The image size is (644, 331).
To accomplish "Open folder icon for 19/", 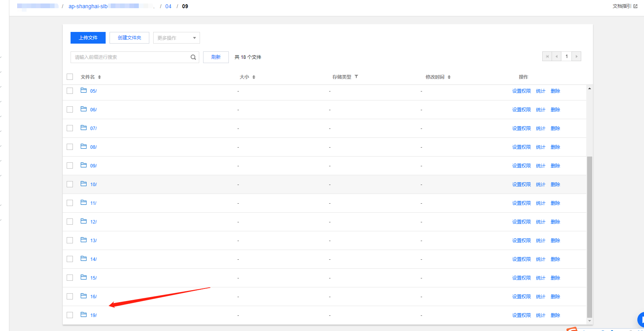I will [x=83, y=315].
